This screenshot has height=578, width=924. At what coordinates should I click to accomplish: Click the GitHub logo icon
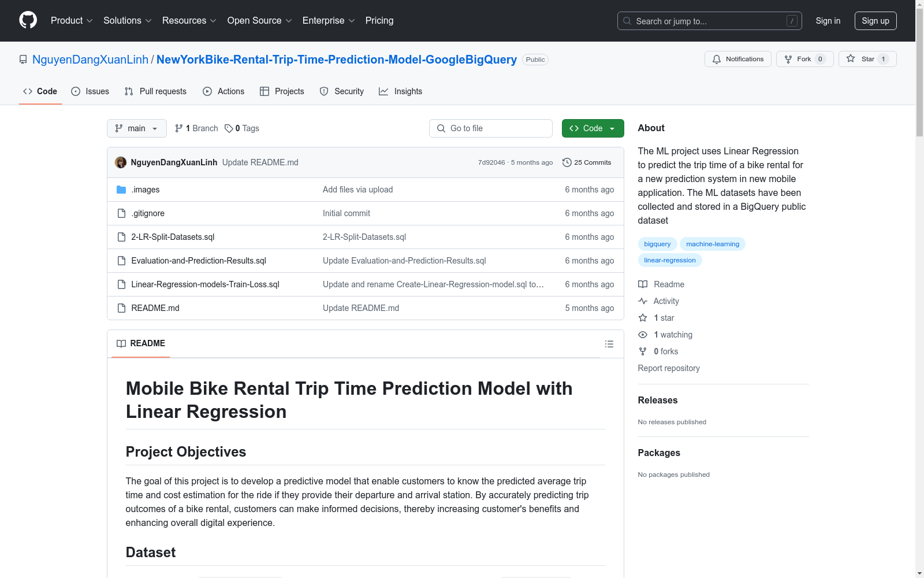click(x=28, y=20)
